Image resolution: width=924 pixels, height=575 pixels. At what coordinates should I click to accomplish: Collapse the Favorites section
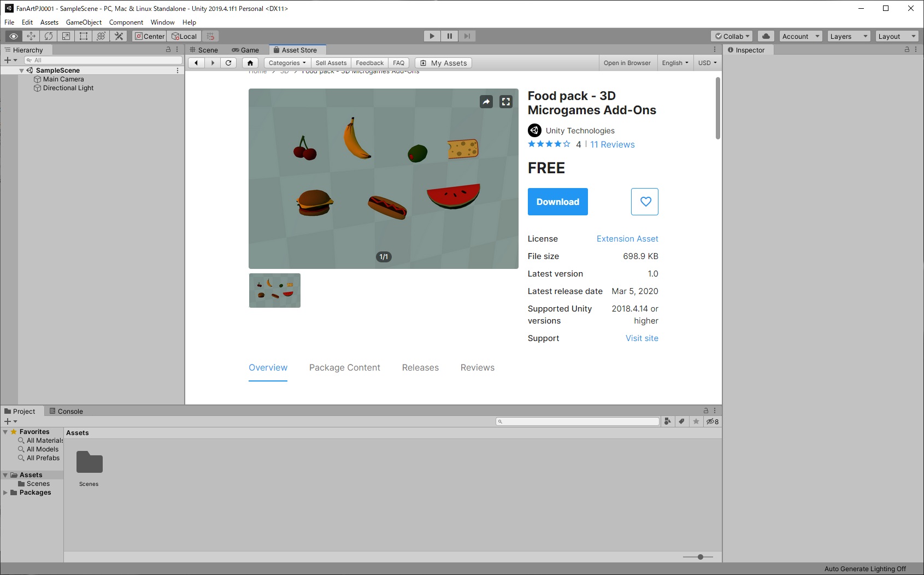pyautogui.click(x=5, y=432)
